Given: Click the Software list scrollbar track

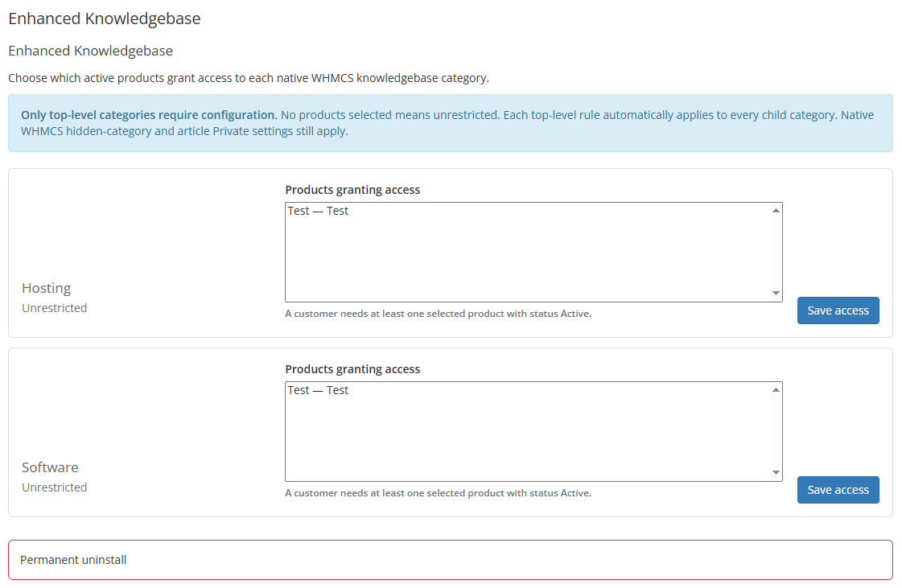Looking at the screenshot, I should pyautogui.click(x=776, y=431).
